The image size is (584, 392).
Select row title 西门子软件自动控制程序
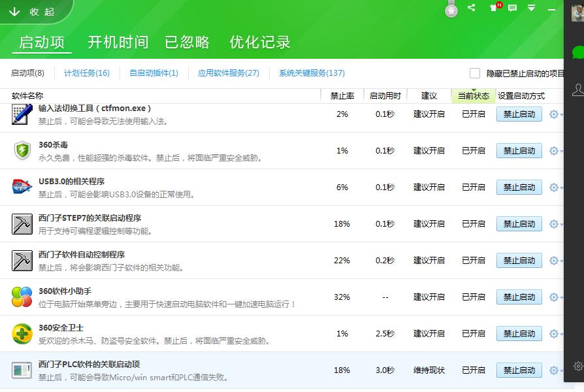click(82, 254)
